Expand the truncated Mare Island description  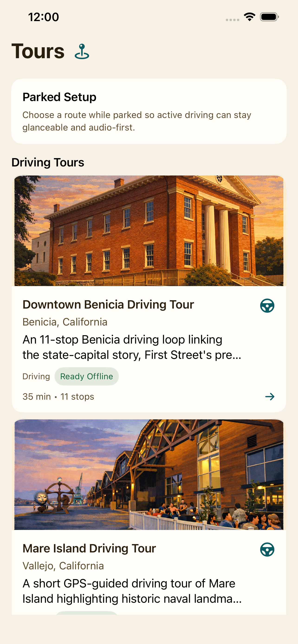click(132, 591)
